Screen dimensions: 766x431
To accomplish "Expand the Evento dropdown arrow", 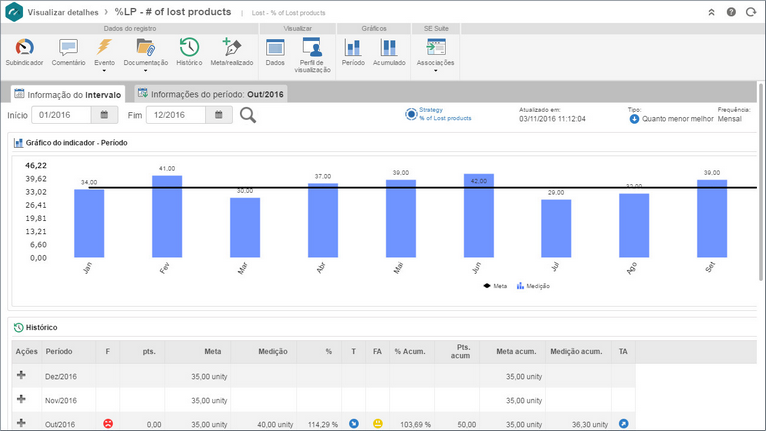I will 104,71.
